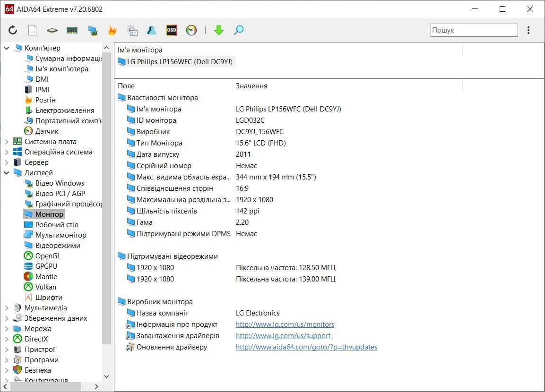Open the lg.com/us/support link
The image size is (545, 392).
click(x=283, y=336)
